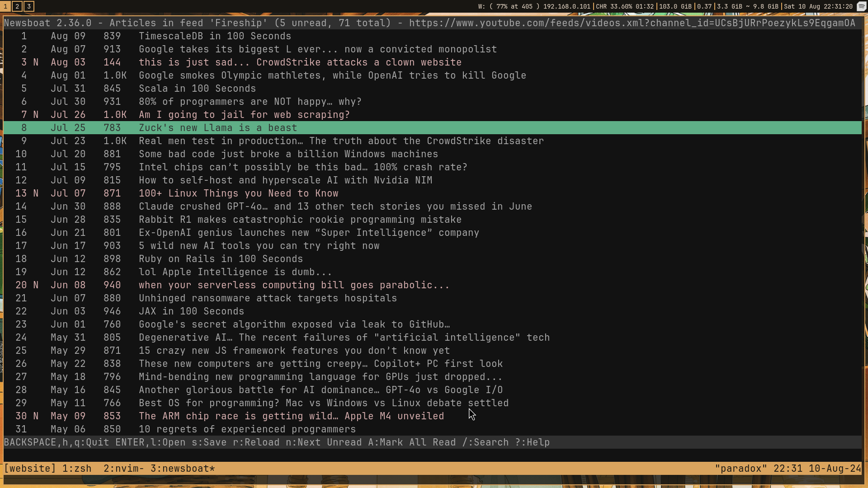Viewport: 868px width, 488px height.
Task: Open unread serverless computing bill article
Action: pyautogui.click(x=432, y=285)
